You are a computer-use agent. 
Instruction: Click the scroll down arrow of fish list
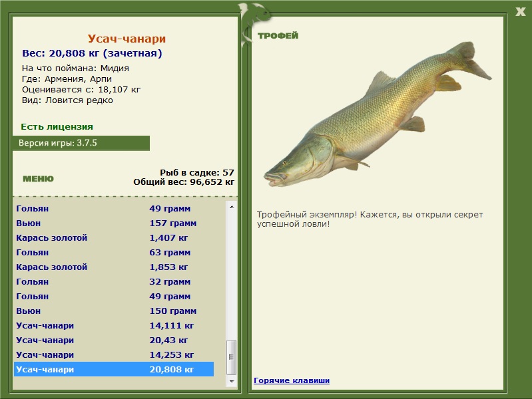[x=232, y=382]
